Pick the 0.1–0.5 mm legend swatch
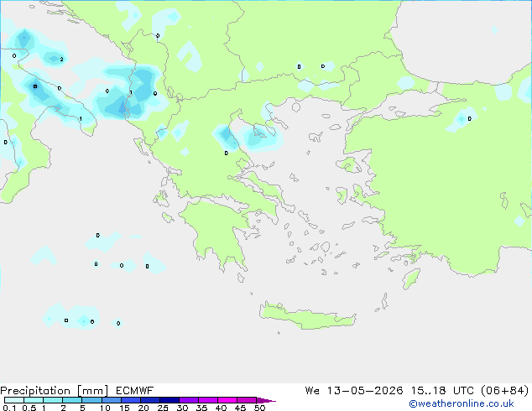This screenshot has height=411, width=532. (x=14, y=400)
